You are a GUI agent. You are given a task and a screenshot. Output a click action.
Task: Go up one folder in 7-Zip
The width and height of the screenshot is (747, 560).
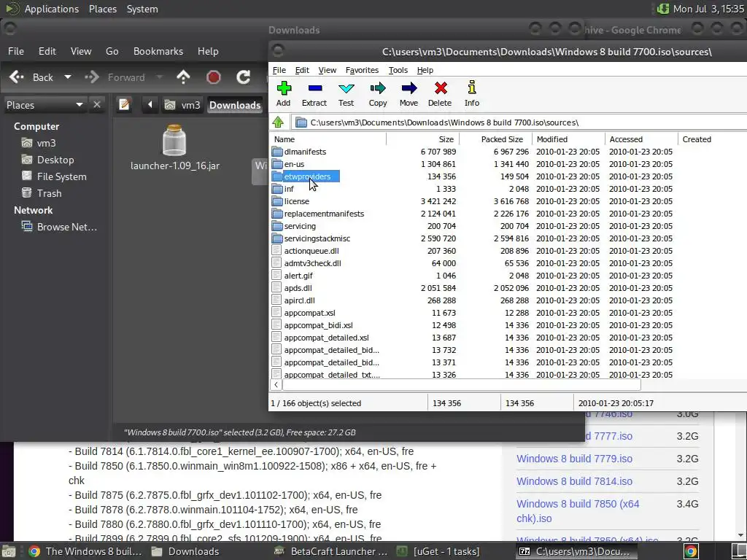click(278, 122)
